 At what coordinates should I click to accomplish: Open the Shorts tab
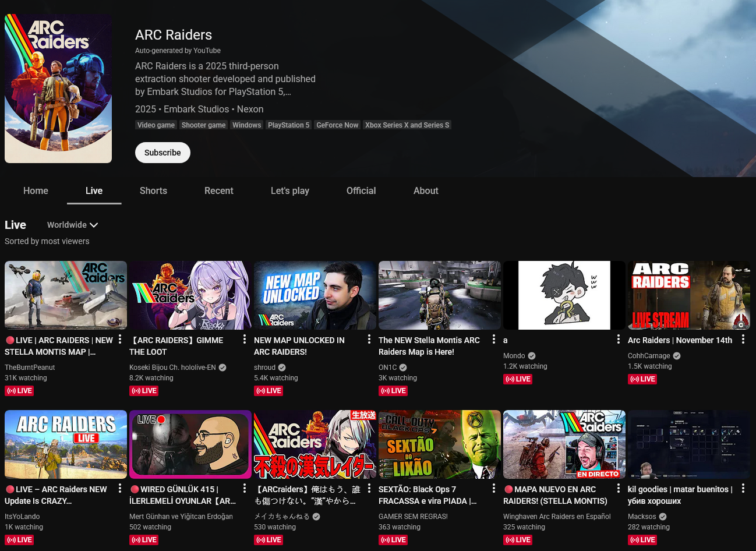coord(153,190)
